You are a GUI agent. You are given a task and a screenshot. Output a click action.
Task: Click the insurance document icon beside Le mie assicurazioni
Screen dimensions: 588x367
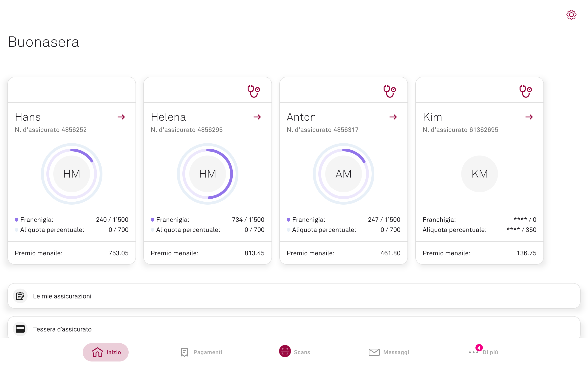pyautogui.click(x=20, y=296)
